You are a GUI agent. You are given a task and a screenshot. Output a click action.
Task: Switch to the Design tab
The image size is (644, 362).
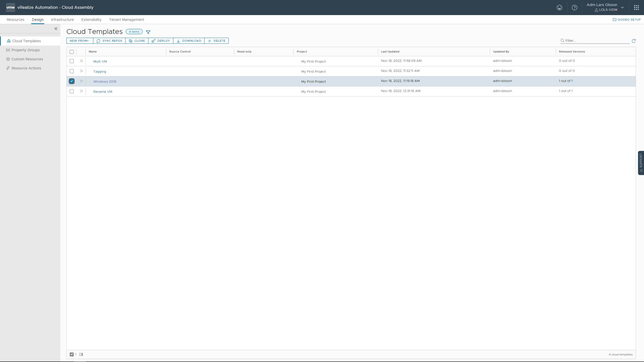tap(38, 20)
